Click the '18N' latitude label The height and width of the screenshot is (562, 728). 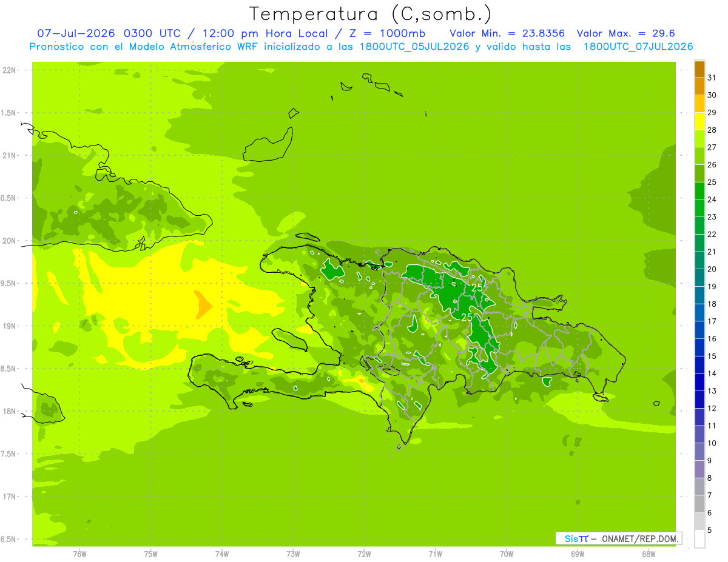[x=10, y=411]
